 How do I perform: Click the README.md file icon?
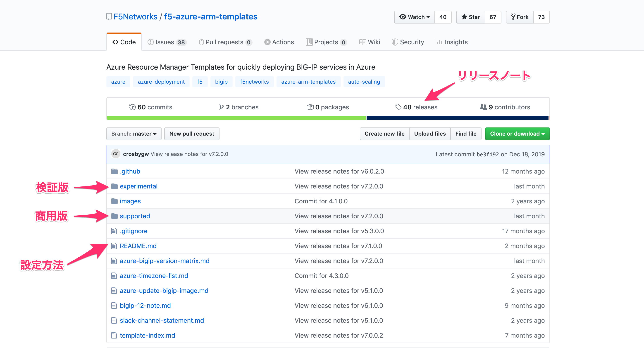114,246
